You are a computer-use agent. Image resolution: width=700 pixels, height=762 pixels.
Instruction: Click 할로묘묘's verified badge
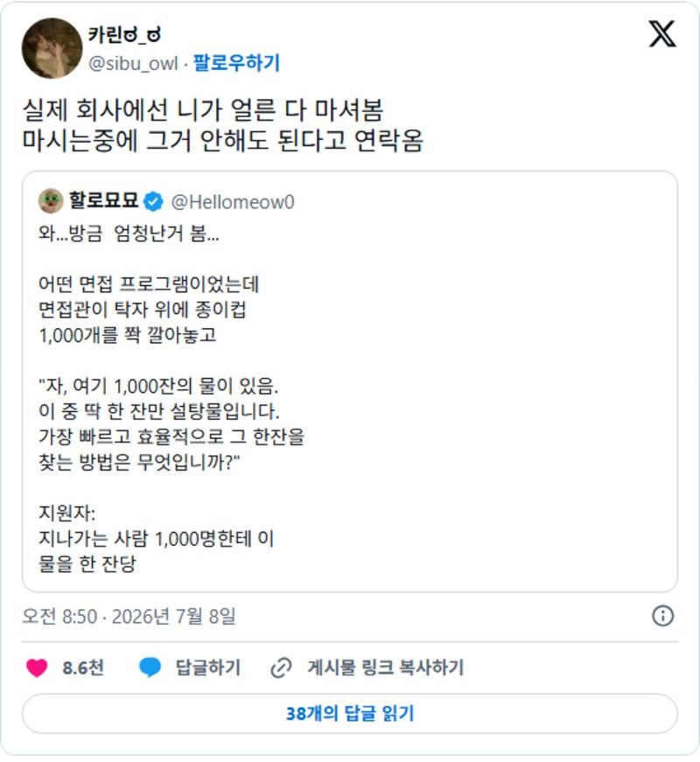(154, 202)
